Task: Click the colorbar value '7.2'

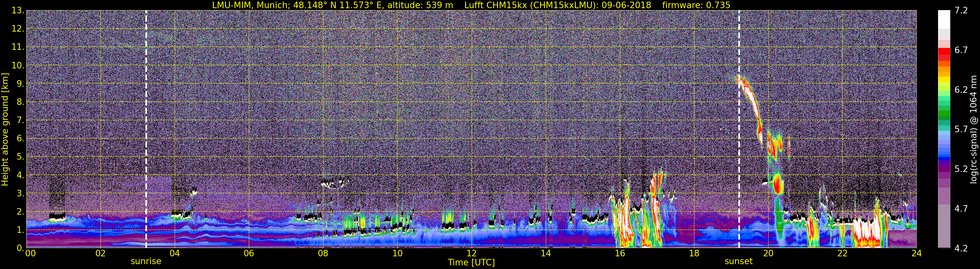Action: (x=961, y=10)
